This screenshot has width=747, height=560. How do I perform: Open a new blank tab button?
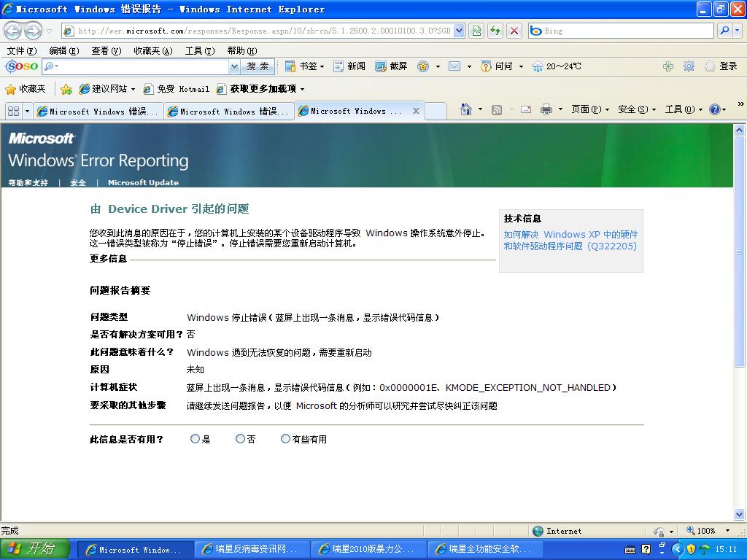[x=436, y=112]
